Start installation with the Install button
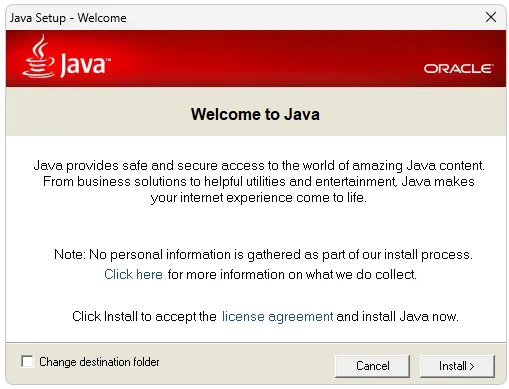 coord(457,366)
